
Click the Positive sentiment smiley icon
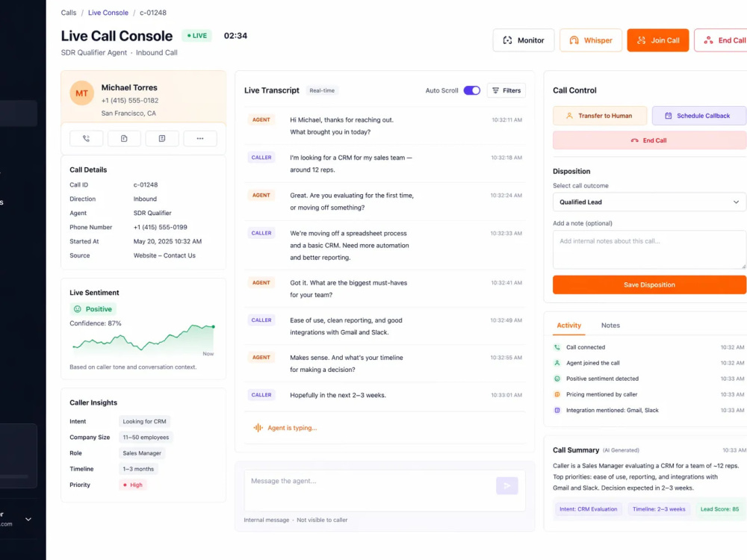(x=77, y=309)
